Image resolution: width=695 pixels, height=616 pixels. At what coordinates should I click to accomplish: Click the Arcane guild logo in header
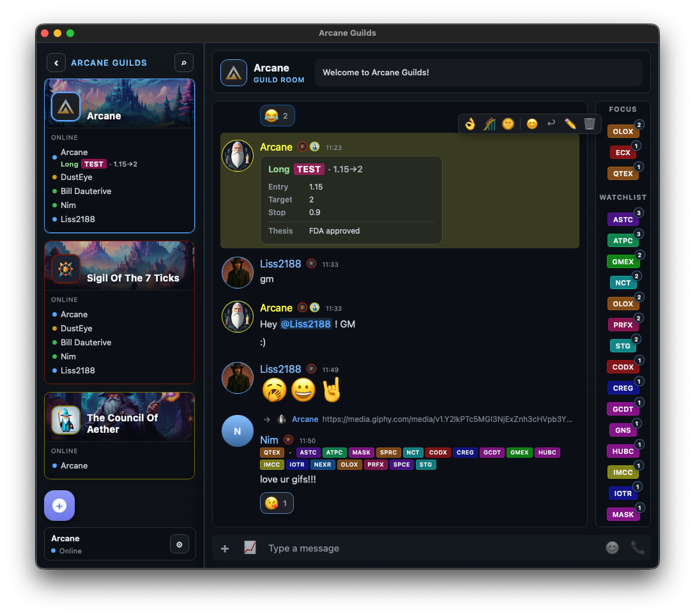coord(234,73)
